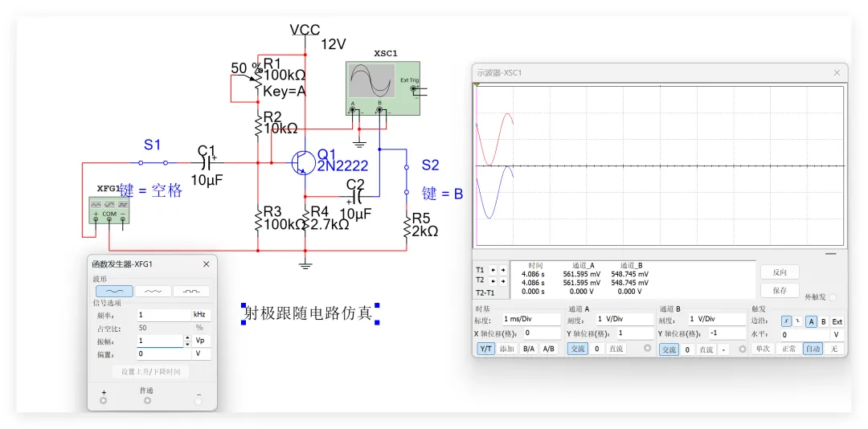This screenshot has width=868, height=429.
Task: Click the Channel A terminal indicator
Action: coord(648,349)
